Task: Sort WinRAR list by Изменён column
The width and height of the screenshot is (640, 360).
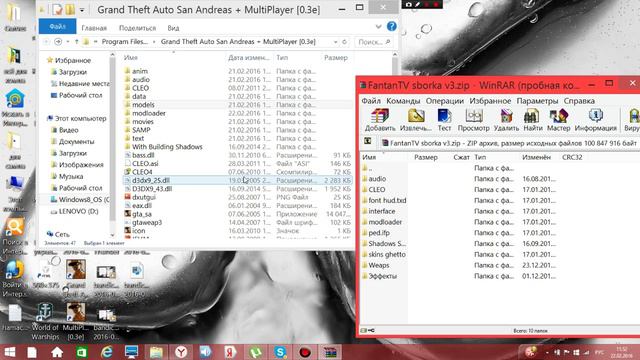Action: pyautogui.click(x=536, y=157)
